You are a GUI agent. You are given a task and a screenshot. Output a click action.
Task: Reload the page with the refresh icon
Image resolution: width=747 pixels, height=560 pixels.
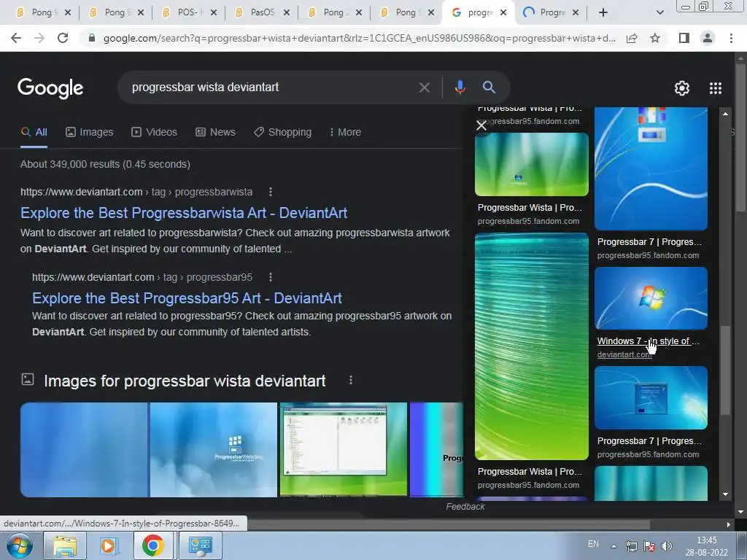63,38
